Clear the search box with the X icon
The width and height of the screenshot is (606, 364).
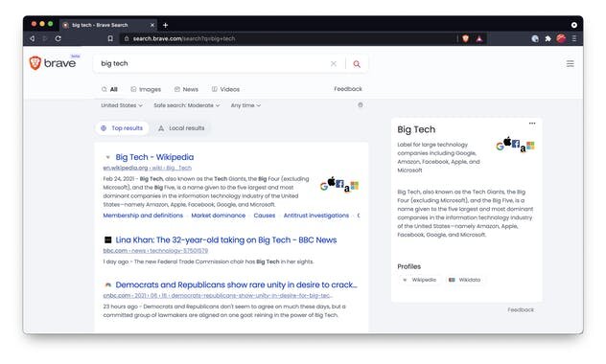[334, 63]
